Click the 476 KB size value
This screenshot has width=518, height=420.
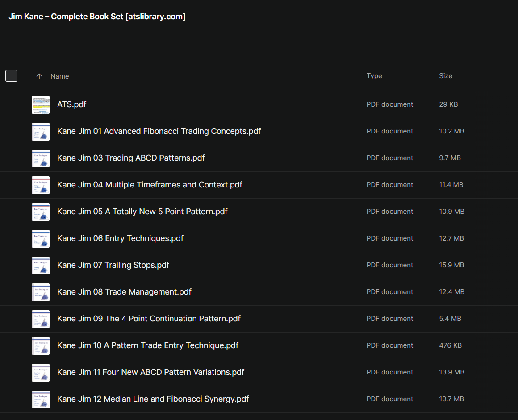click(x=450, y=345)
